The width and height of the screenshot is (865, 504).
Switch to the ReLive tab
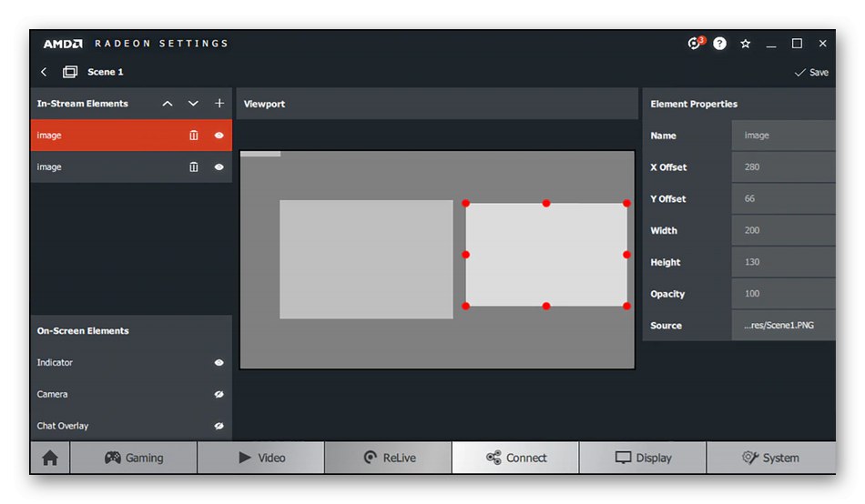tap(389, 458)
